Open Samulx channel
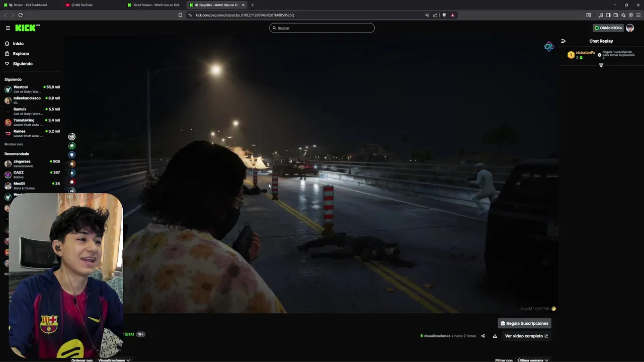Viewport: 644px width, 362px height. (x=32, y=111)
